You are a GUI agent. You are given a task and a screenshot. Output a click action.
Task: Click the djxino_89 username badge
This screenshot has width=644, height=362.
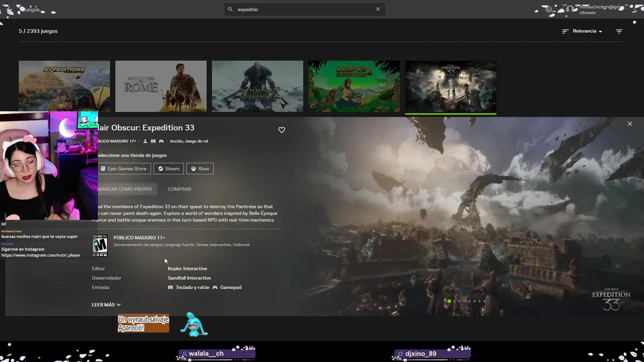coord(432,353)
